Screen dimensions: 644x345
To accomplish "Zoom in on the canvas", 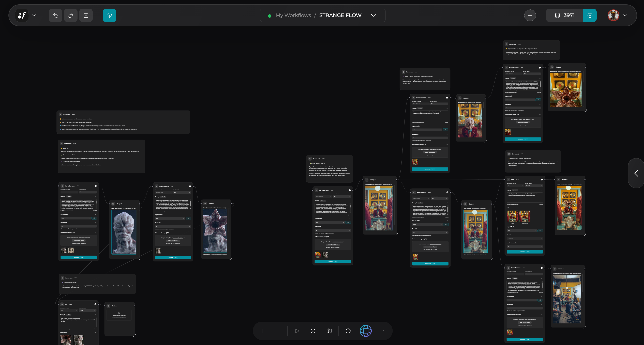I will pyautogui.click(x=262, y=331).
